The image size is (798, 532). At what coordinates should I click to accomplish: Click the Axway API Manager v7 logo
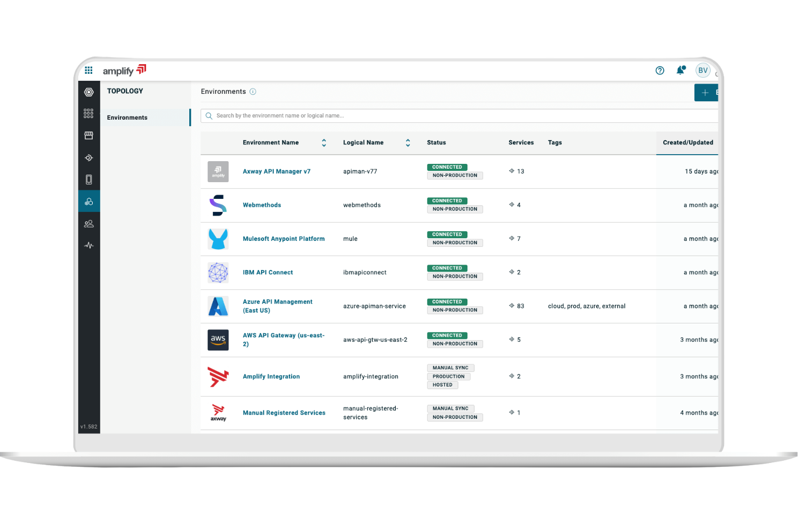pos(218,171)
